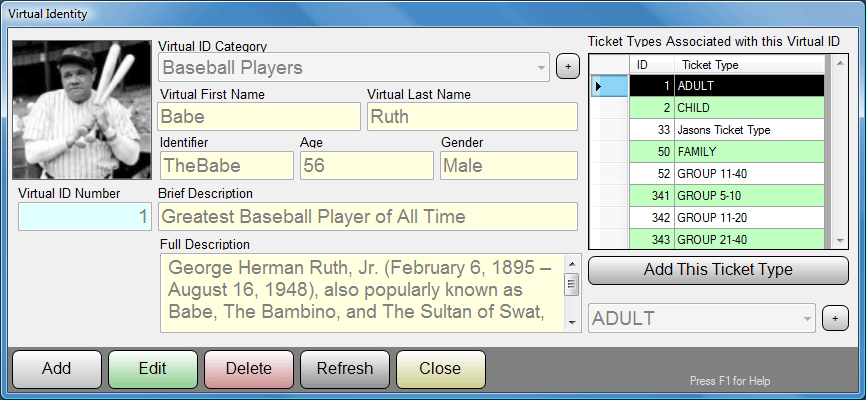The height and width of the screenshot is (400, 866).
Task: Click the ticket grid scroll up arrow
Action: 840,63
